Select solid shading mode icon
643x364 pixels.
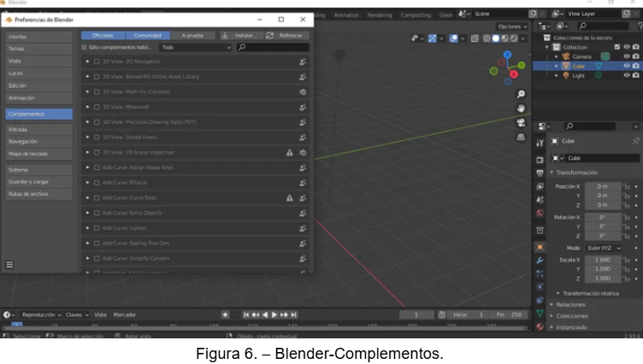coord(496,38)
